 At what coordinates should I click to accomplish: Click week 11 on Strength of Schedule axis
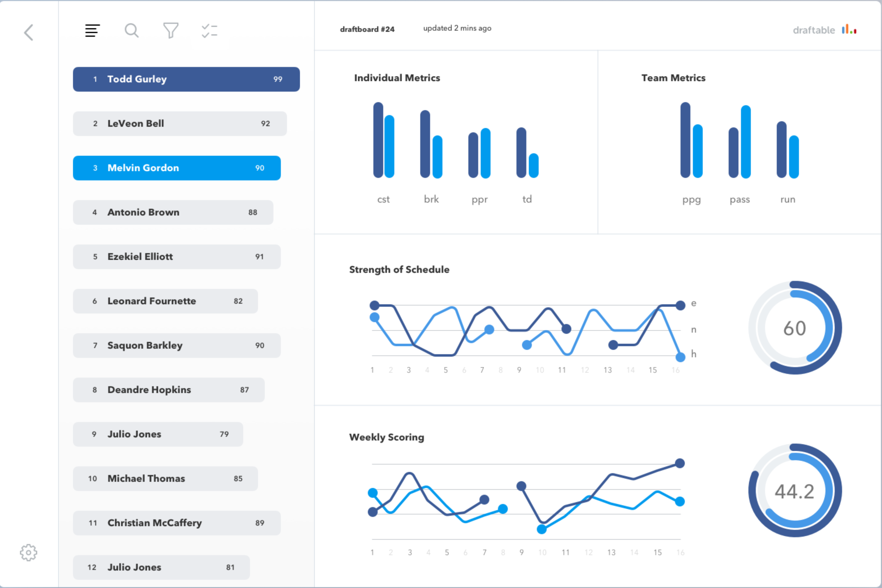click(x=562, y=370)
